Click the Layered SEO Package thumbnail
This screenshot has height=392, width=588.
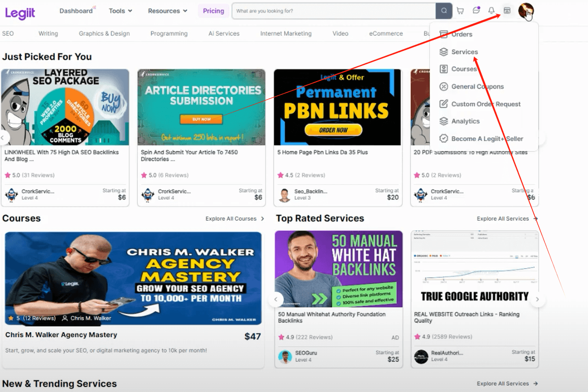point(65,107)
